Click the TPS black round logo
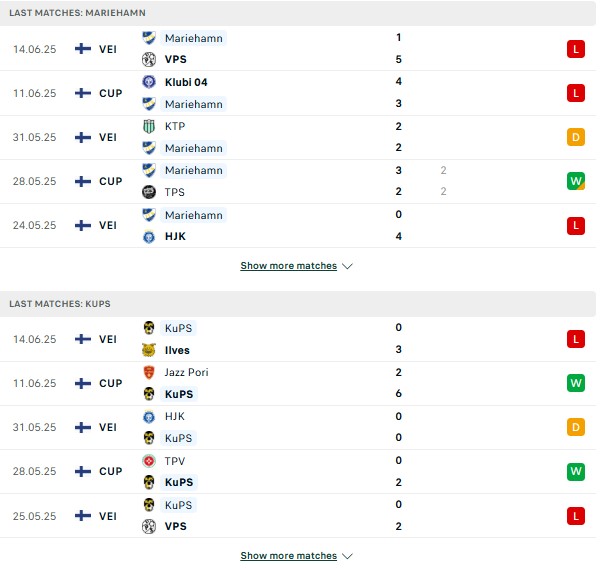This screenshot has width=600, height=570. pyautogui.click(x=149, y=192)
